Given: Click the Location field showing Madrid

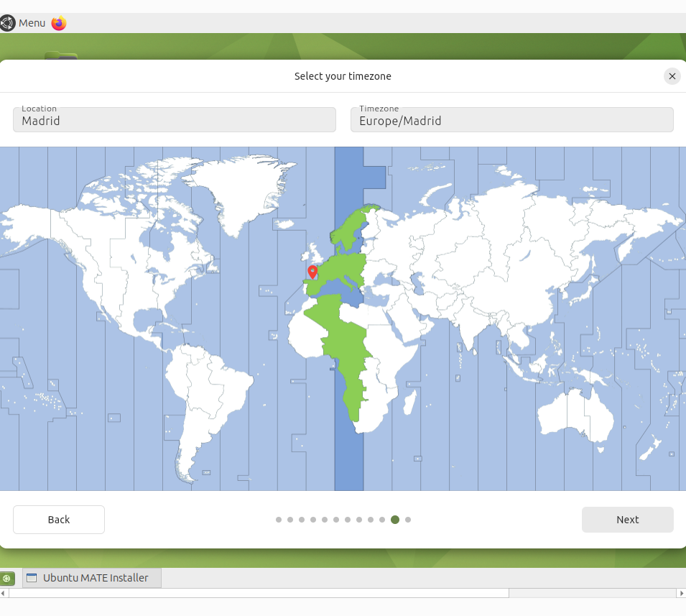Looking at the screenshot, I should tap(175, 119).
